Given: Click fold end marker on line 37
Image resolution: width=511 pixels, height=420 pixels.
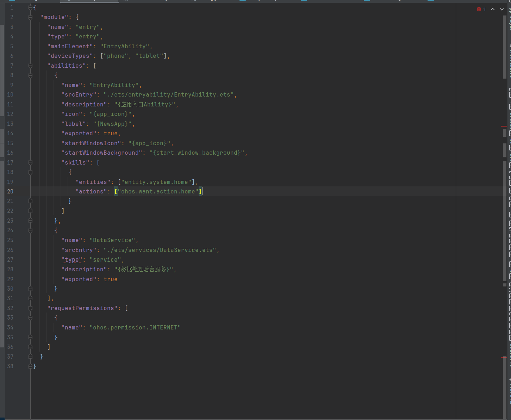Looking at the screenshot, I should pyautogui.click(x=30, y=357).
